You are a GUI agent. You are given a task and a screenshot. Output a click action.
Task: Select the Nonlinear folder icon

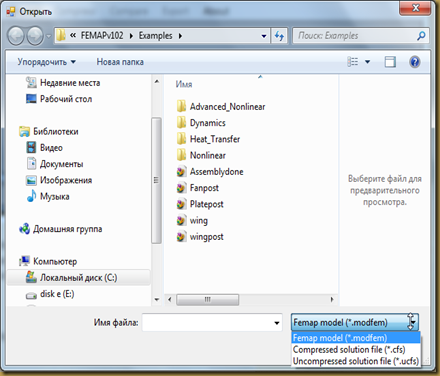181,155
